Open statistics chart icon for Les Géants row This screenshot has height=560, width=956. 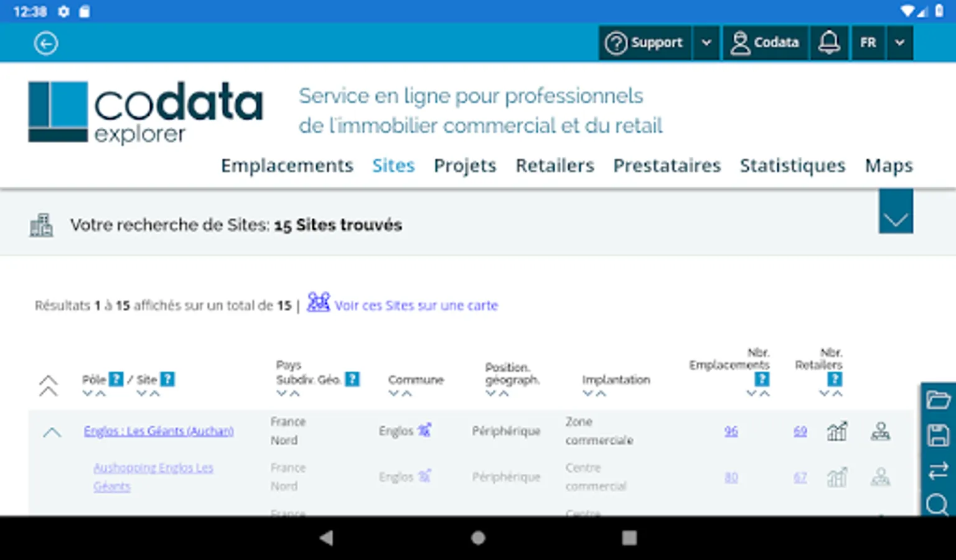(x=836, y=431)
